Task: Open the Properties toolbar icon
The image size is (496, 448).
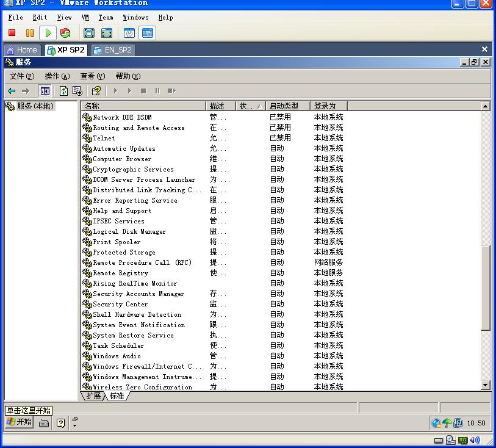Action: [x=96, y=91]
